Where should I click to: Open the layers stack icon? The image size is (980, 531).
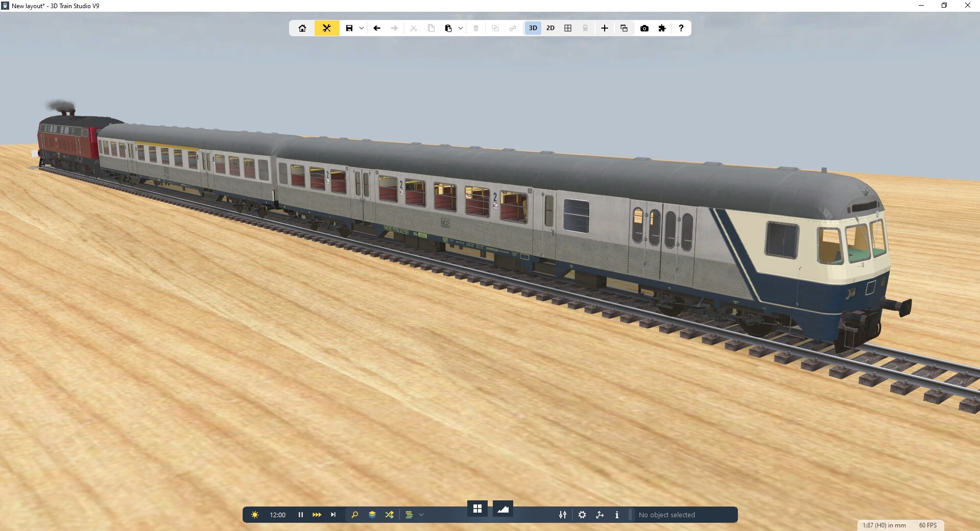pos(372,515)
